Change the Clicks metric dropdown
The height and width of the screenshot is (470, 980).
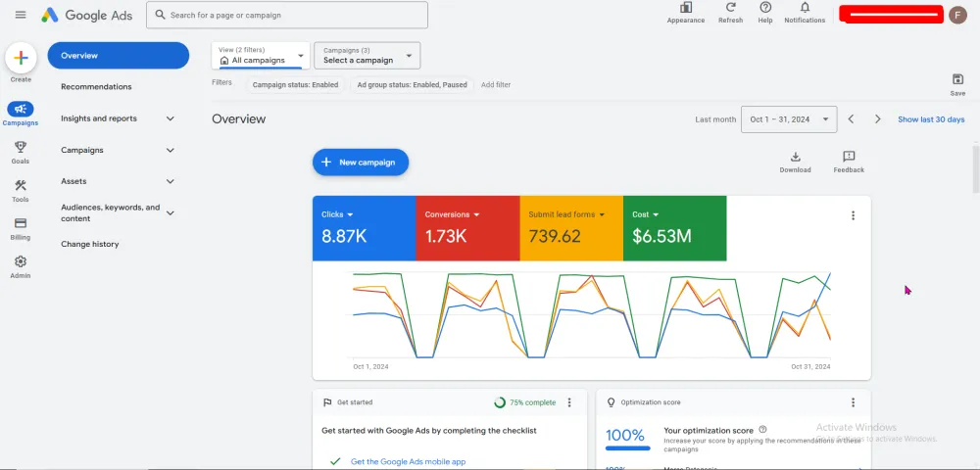tap(337, 214)
